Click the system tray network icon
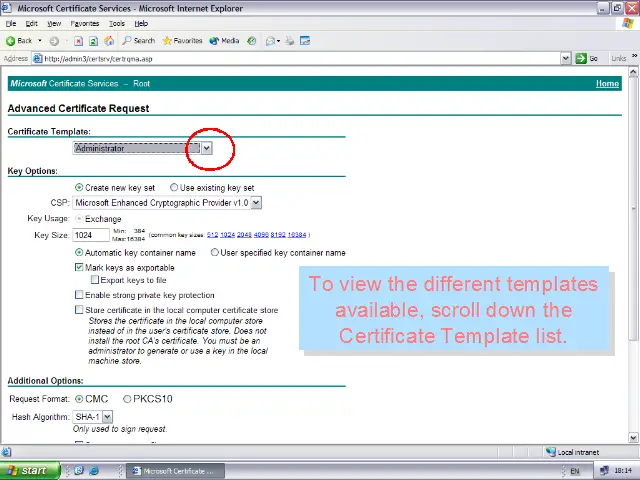The image size is (640, 480). click(x=605, y=471)
